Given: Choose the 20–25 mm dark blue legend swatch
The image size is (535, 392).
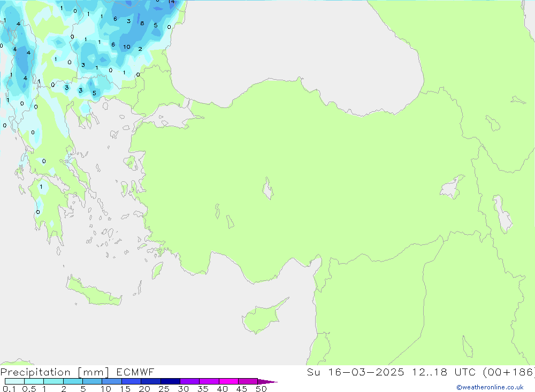Looking at the screenshot, I should 150,381.
